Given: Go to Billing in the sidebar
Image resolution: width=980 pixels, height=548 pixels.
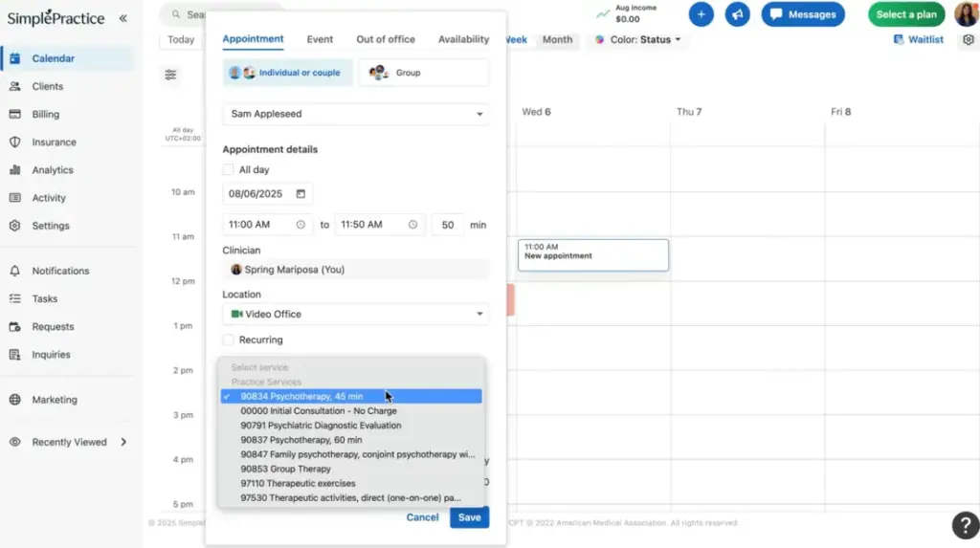Looking at the screenshot, I should [x=68, y=115].
